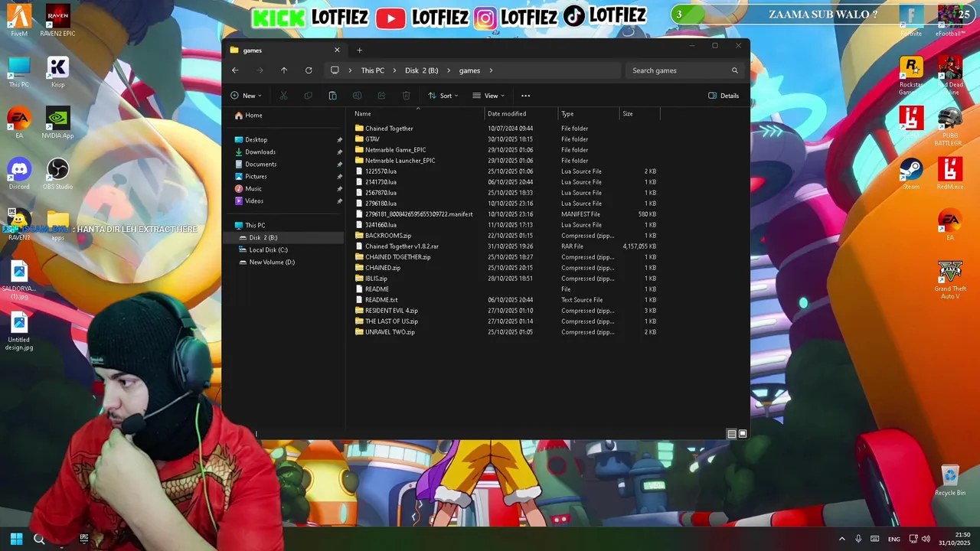Navigate up one folder level

tap(284, 70)
